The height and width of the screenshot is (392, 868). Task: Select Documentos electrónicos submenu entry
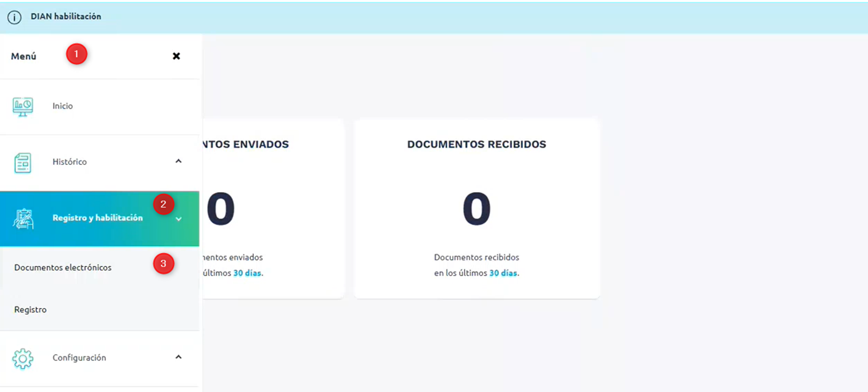coord(63,268)
